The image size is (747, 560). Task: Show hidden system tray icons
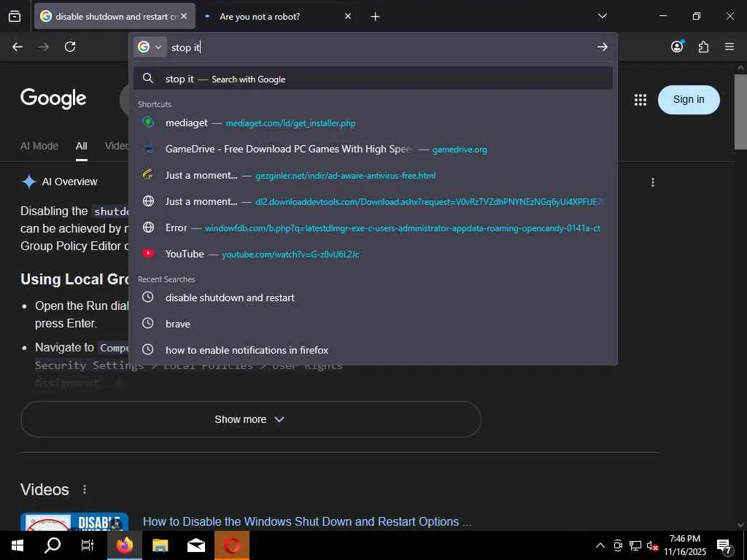(x=600, y=545)
